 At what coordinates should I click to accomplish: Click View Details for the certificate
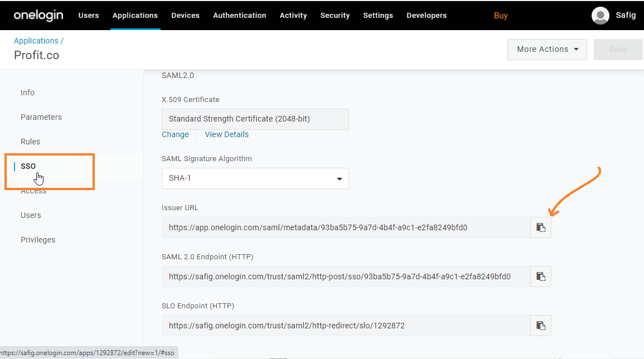point(227,134)
